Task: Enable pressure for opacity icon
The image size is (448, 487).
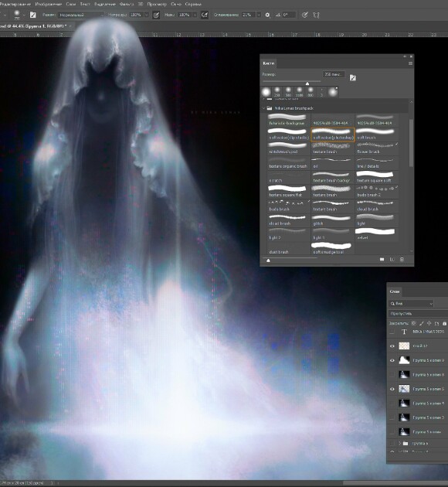Action: click(x=156, y=15)
